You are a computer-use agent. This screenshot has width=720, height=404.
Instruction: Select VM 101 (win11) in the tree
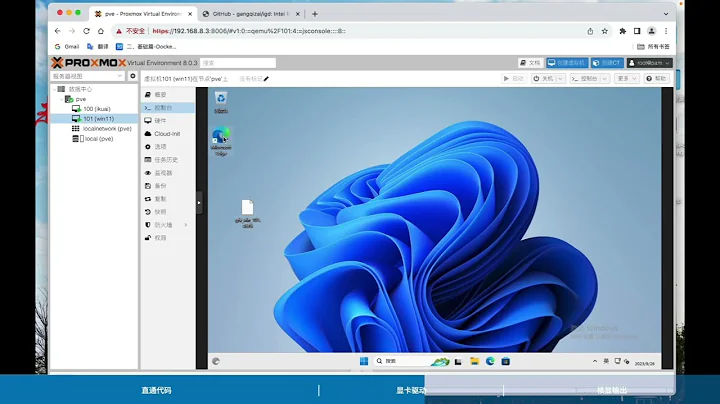coord(98,119)
